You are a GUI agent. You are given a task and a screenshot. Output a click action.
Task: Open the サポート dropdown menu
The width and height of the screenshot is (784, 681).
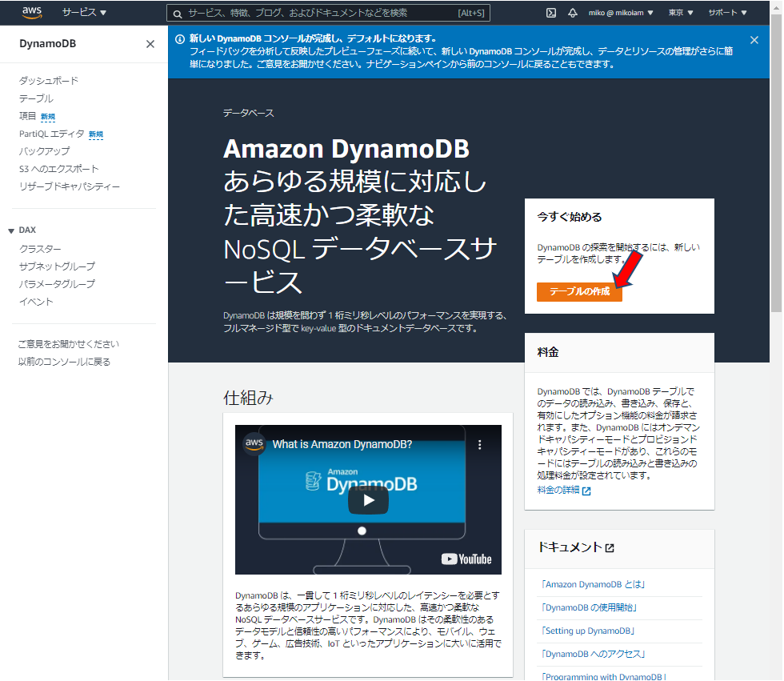pyautogui.click(x=727, y=13)
